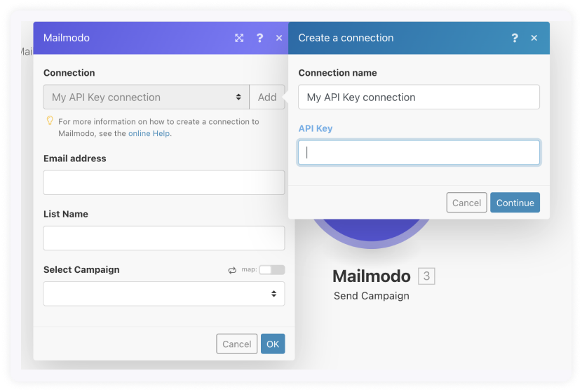Click the module number 3 badge
The image size is (582, 392).
click(426, 276)
